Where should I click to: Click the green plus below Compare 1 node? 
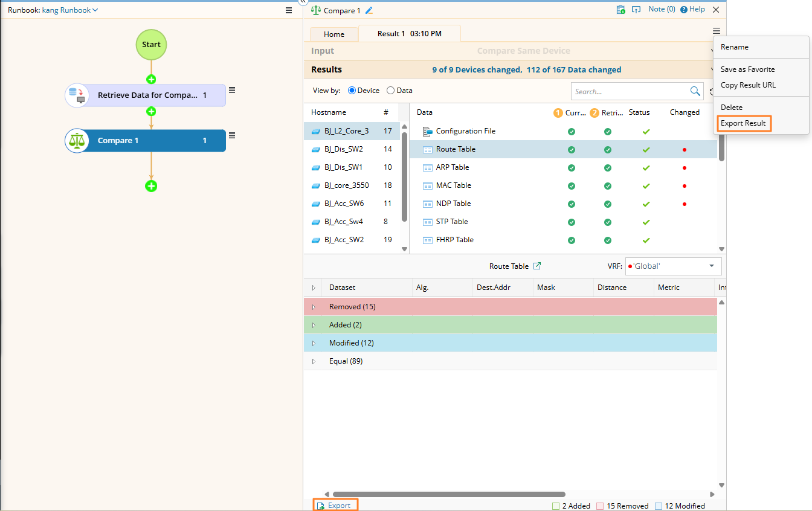coord(151,186)
